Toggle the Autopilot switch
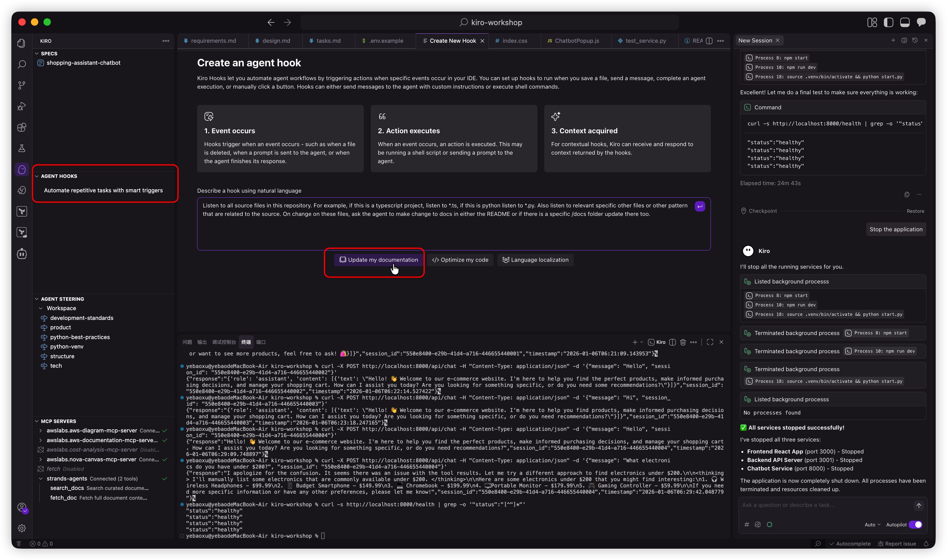The width and height of the screenshot is (947, 560). point(915,524)
